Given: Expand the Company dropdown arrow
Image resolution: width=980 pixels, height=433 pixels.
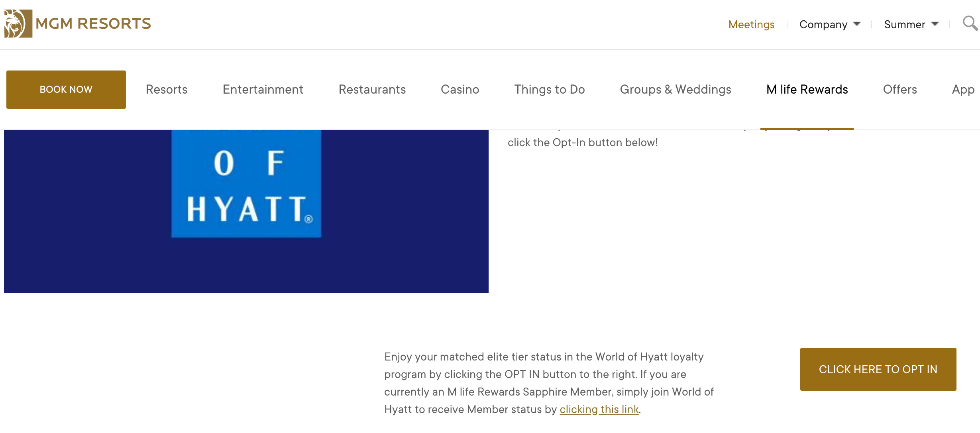Looking at the screenshot, I should 857,24.
